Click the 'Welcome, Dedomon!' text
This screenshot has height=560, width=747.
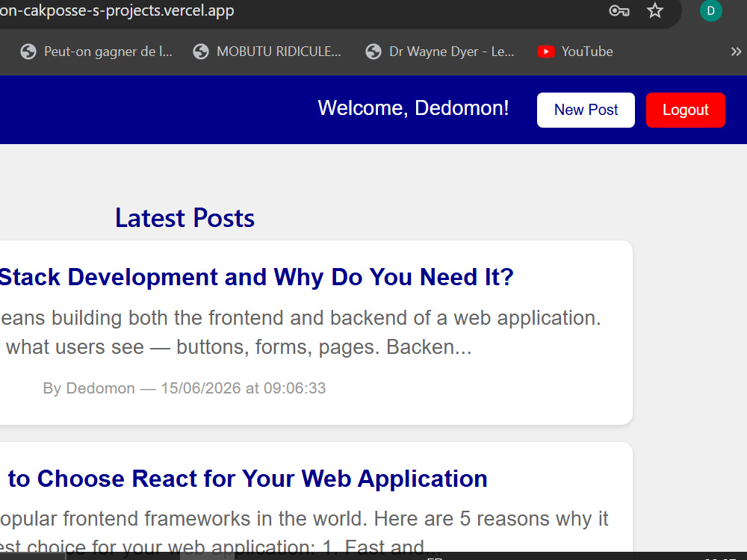point(413,108)
